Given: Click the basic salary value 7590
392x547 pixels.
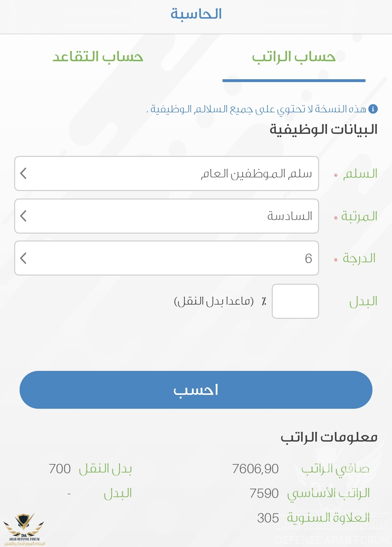Looking at the screenshot, I should [264, 493].
